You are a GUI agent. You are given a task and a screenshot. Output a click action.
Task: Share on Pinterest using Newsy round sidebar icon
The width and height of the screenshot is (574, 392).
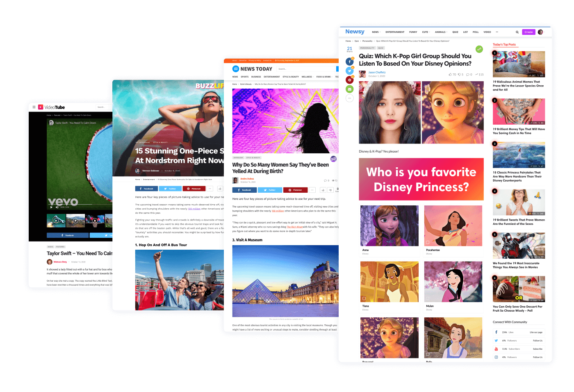[x=349, y=80]
